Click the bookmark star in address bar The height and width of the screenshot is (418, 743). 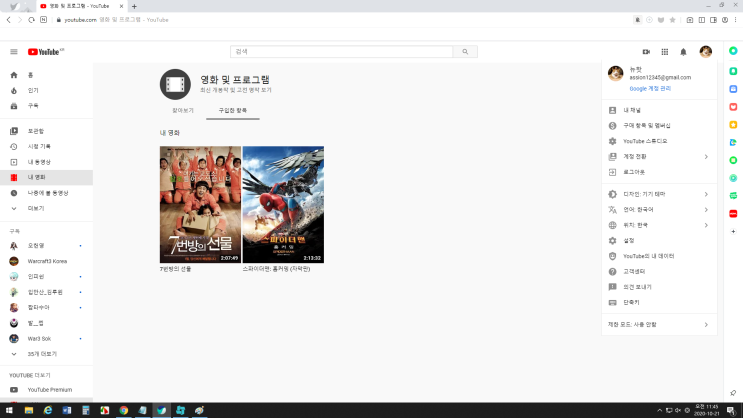(672, 20)
